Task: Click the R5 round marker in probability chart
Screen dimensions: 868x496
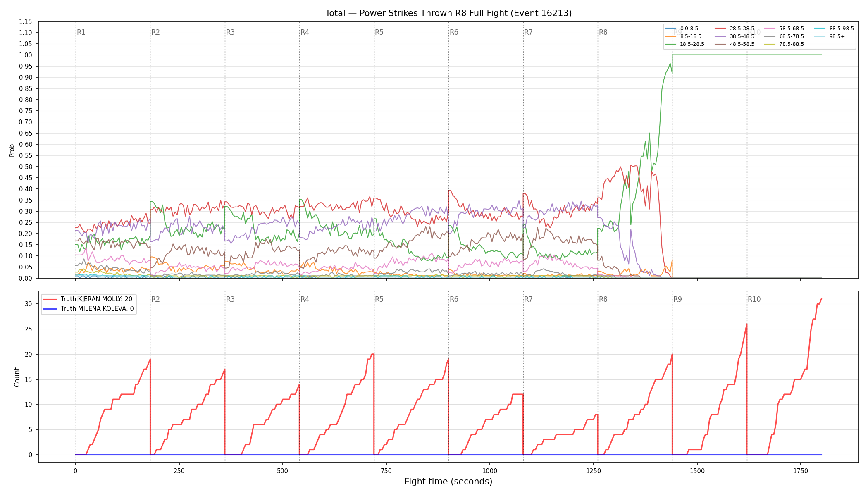Action: click(x=379, y=32)
